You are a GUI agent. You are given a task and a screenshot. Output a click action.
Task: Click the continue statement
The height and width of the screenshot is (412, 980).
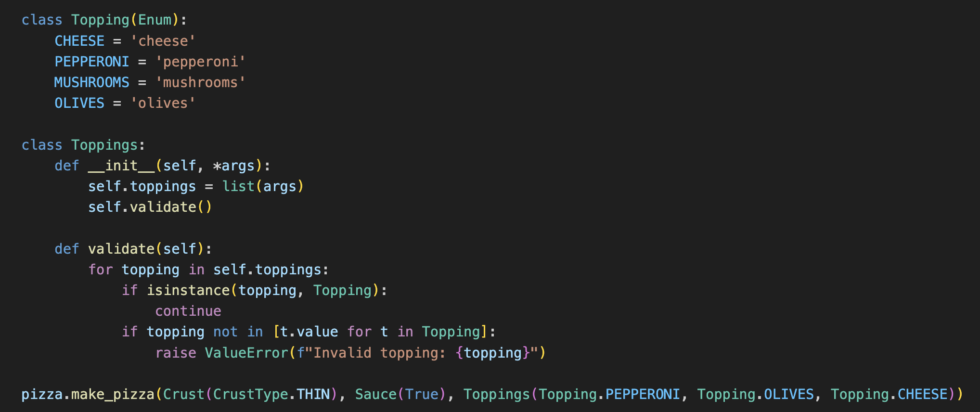188,311
